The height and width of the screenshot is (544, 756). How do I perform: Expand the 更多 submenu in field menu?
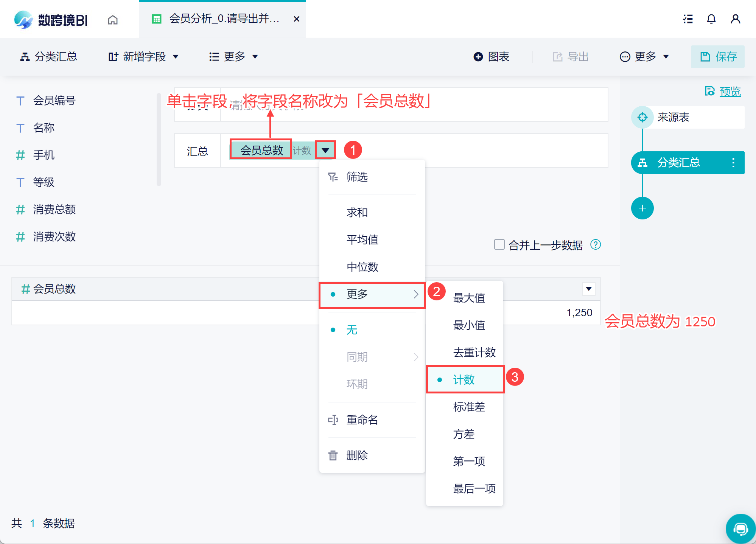click(x=372, y=294)
